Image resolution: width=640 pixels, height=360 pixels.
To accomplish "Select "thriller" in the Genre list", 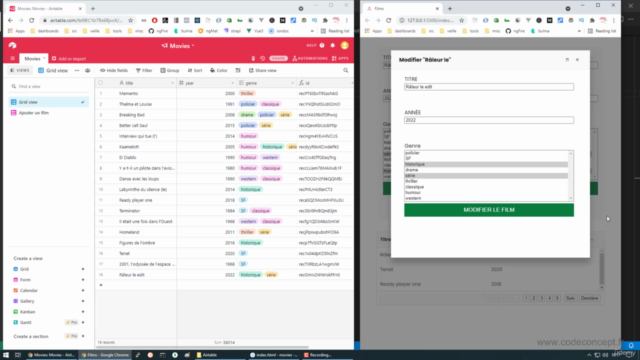I will (x=486, y=181).
